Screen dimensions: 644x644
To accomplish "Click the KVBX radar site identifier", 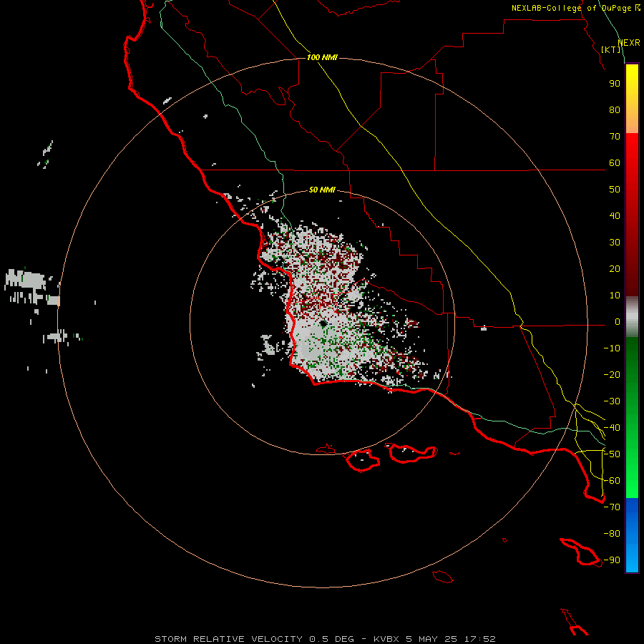I will (386, 639).
